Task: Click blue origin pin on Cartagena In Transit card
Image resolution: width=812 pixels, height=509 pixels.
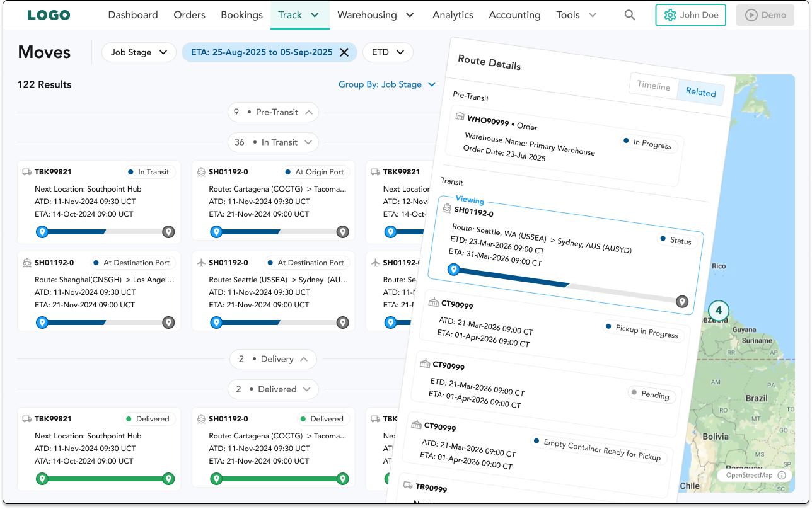Action: pyautogui.click(x=216, y=232)
